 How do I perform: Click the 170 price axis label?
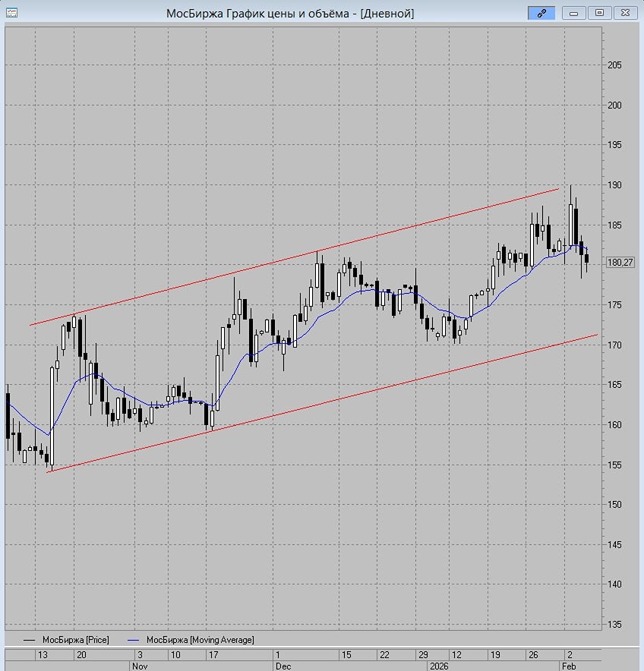(x=614, y=345)
